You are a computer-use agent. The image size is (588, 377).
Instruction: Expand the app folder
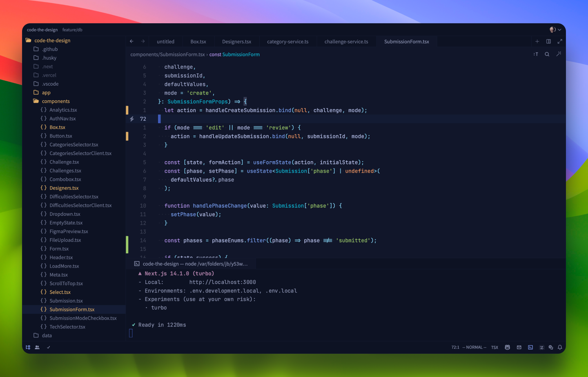point(74,93)
